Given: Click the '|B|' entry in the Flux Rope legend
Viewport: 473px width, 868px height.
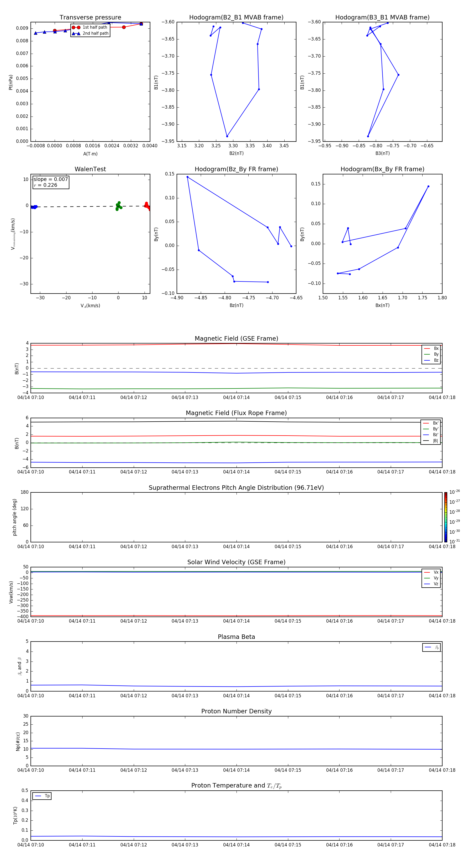Looking at the screenshot, I should 431,441.
